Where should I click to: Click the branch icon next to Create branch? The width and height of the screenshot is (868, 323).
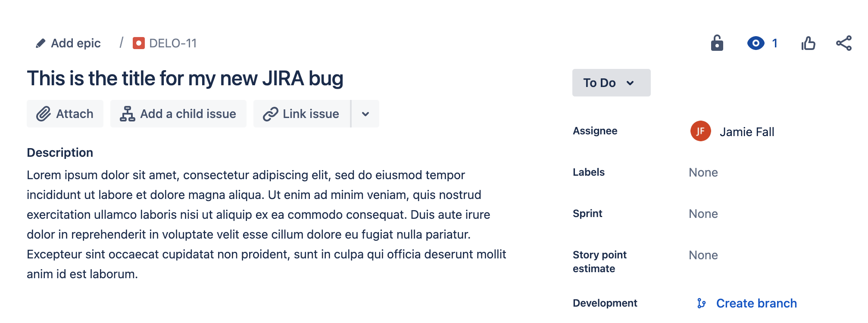click(x=702, y=303)
